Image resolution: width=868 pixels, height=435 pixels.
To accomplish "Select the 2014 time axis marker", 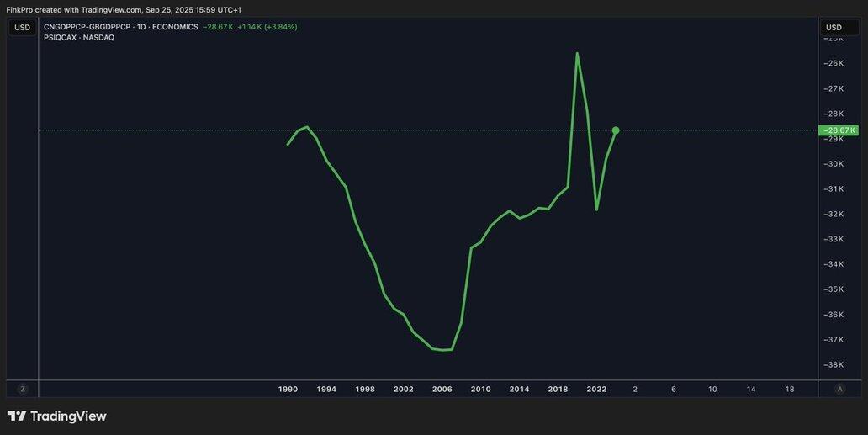I will pos(519,390).
